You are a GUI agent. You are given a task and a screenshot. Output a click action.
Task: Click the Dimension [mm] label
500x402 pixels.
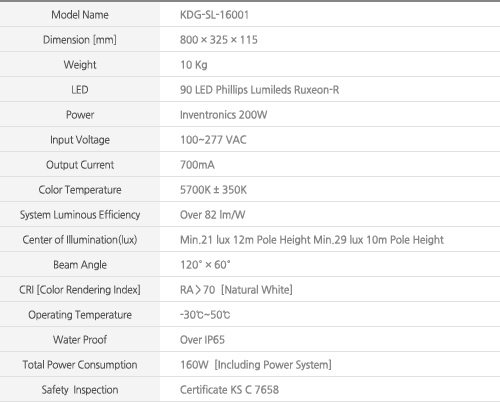80,40
